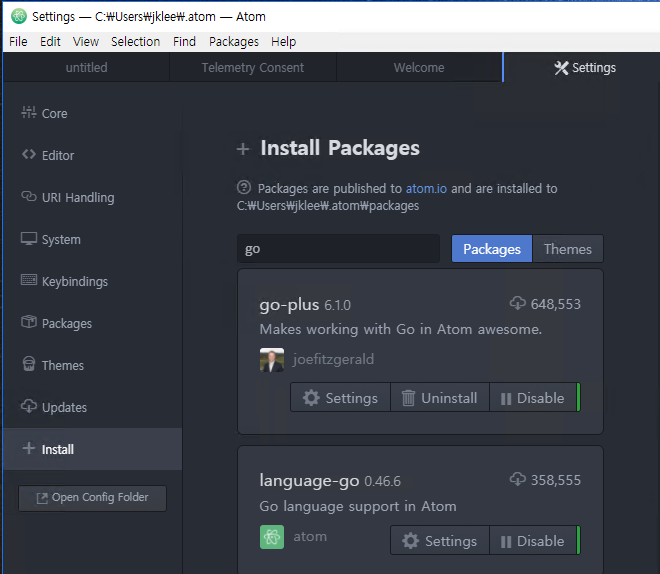Image resolution: width=660 pixels, height=574 pixels.
Task: Click the Packages box icon
Action: [x=29, y=323]
